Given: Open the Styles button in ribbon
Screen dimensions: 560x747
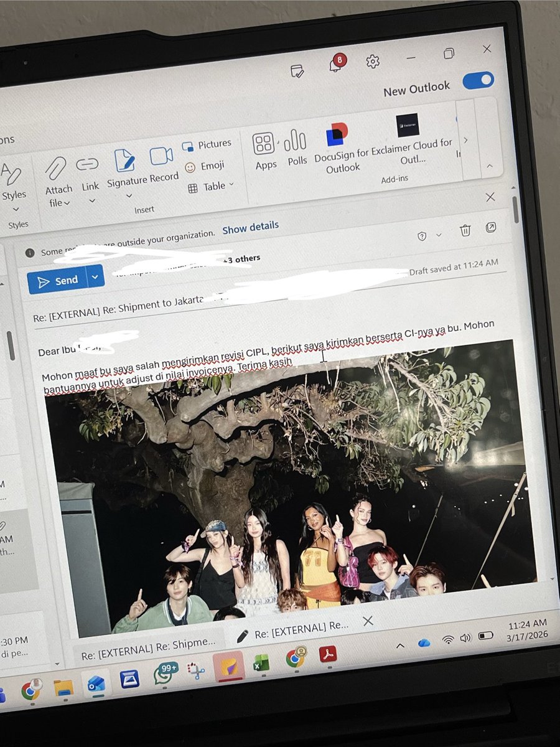Looking at the screenshot, I should tap(12, 181).
